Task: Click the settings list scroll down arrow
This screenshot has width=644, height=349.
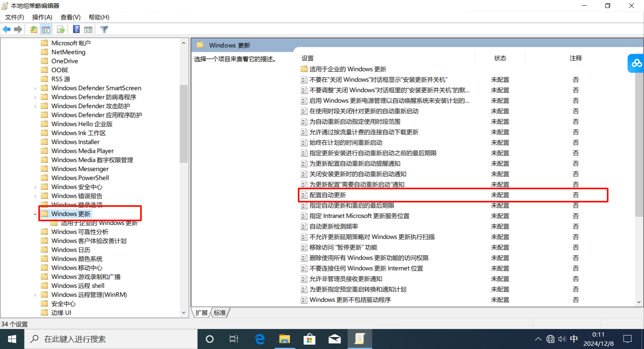Action: [639, 303]
